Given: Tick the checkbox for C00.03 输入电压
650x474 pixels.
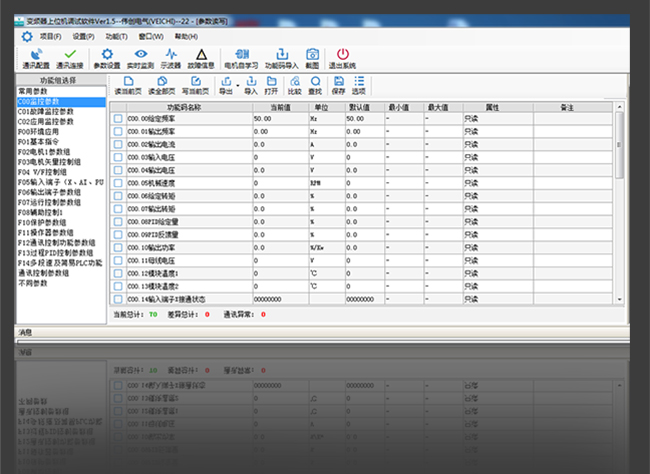Looking at the screenshot, I should coord(118,157).
